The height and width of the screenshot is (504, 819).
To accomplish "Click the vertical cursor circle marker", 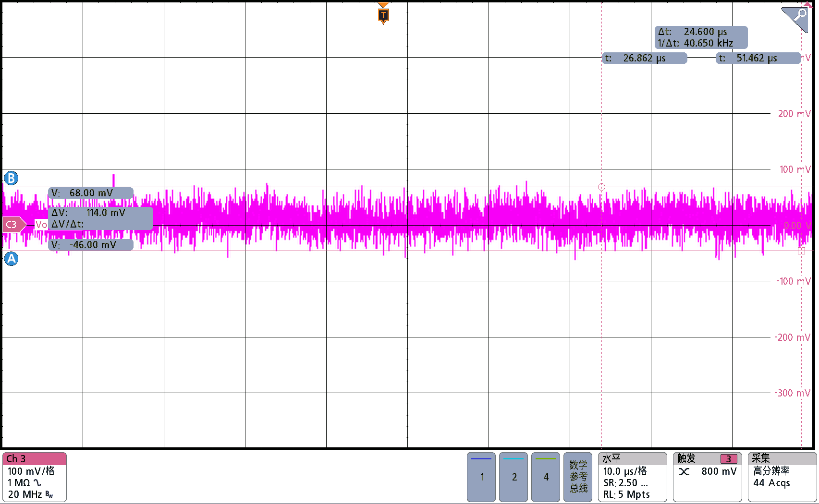I will point(601,187).
